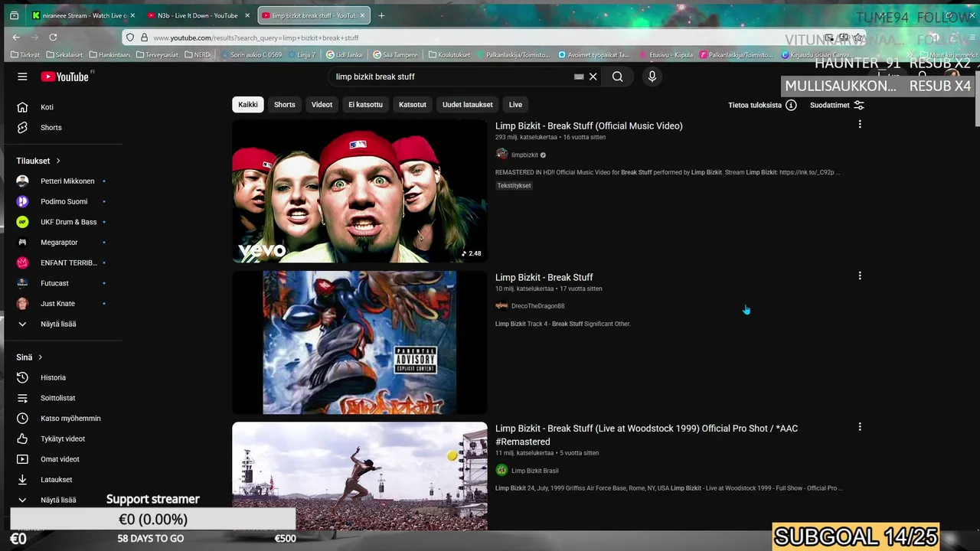
Task: Click browser back arrow
Action: (x=16, y=37)
